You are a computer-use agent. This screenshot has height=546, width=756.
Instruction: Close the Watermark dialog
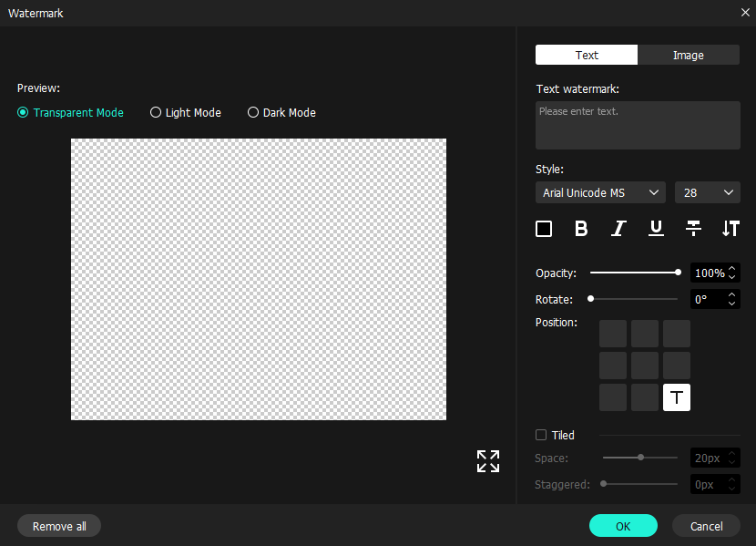745,13
